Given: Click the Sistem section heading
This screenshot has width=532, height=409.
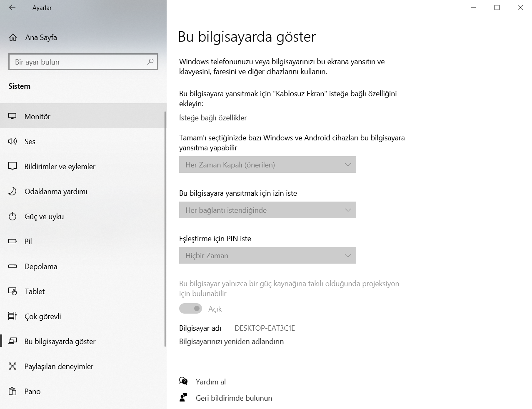Looking at the screenshot, I should tap(19, 86).
